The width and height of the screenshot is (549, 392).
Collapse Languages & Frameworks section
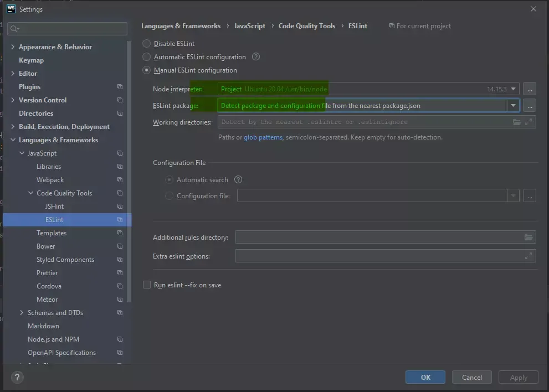click(13, 140)
